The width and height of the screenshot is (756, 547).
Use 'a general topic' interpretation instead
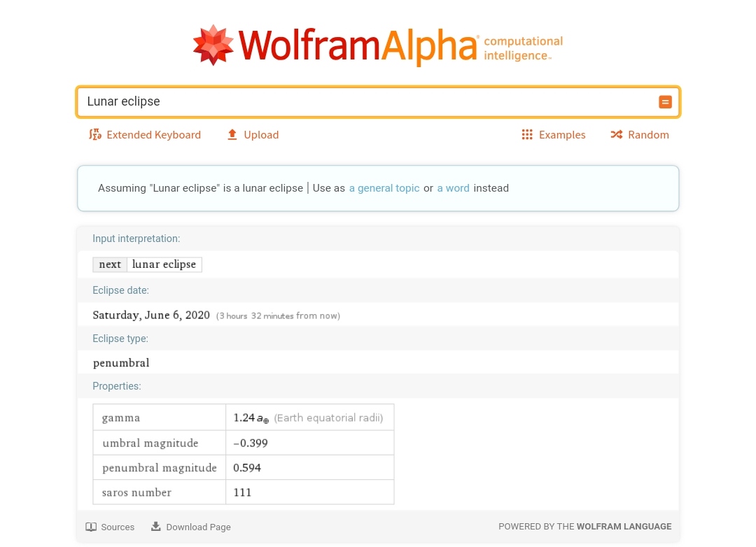click(384, 188)
